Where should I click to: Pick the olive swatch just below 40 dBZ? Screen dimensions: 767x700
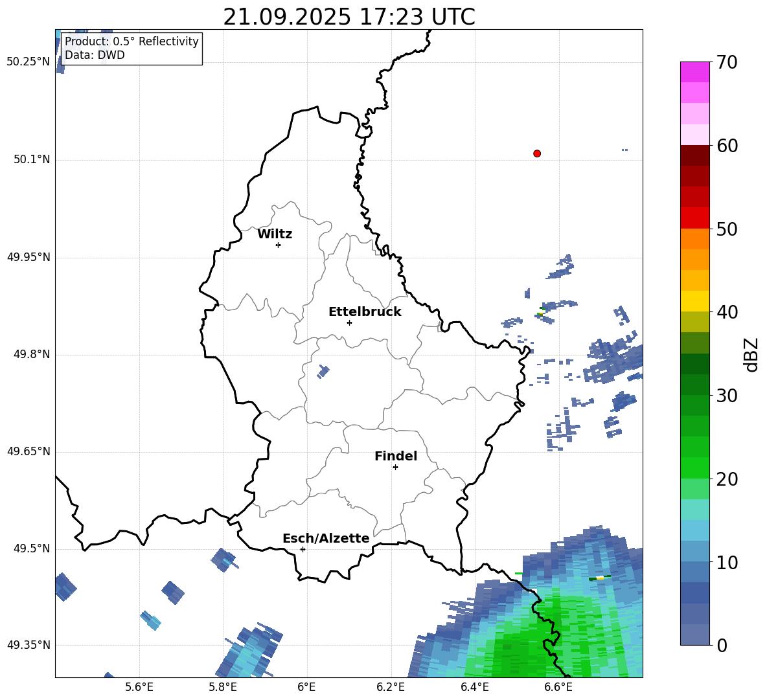tap(694, 322)
